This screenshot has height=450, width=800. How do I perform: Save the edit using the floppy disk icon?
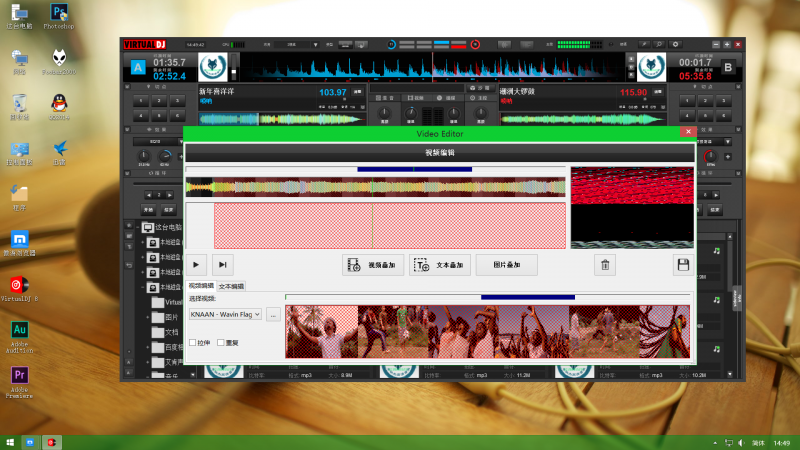[x=683, y=265]
